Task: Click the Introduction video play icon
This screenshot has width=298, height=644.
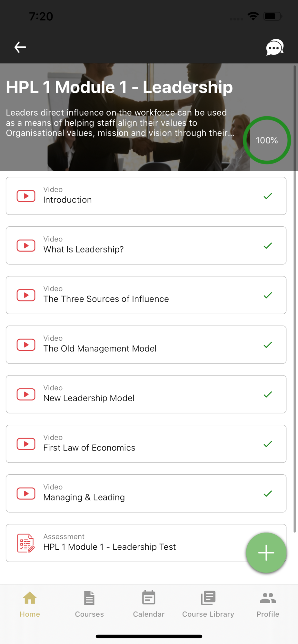Action: (x=26, y=196)
